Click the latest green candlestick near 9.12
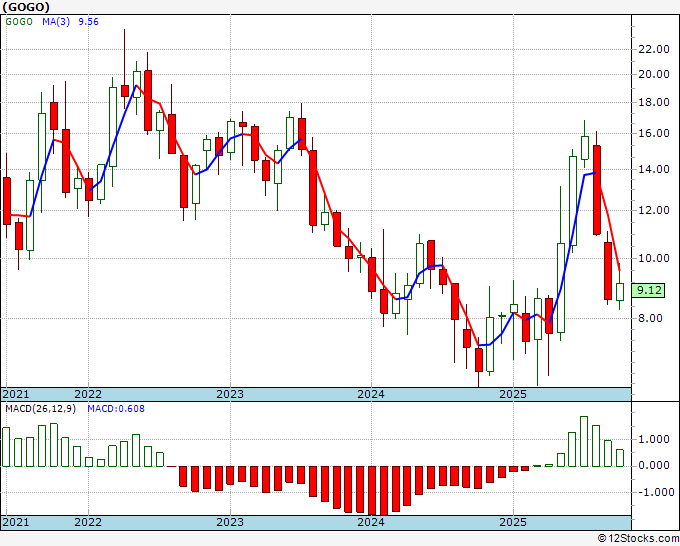 pyautogui.click(x=620, y=292)
